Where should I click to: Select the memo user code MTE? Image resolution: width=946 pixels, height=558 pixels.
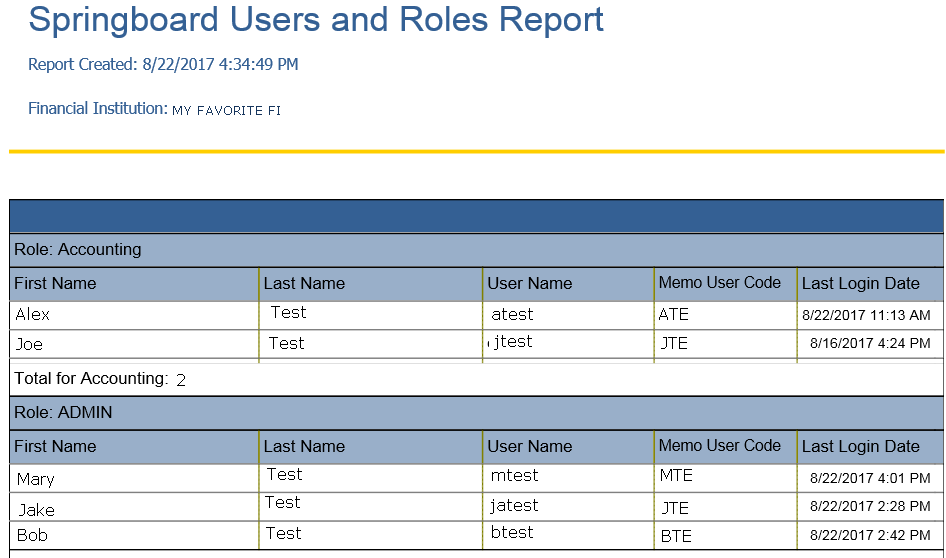click(x=676, y=475)
